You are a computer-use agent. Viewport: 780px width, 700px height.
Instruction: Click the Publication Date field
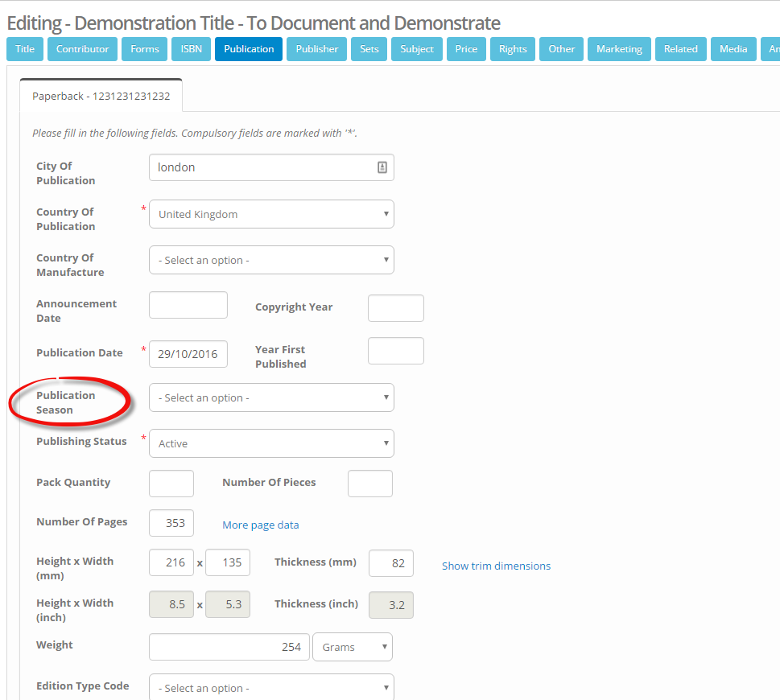click(188, 354)
